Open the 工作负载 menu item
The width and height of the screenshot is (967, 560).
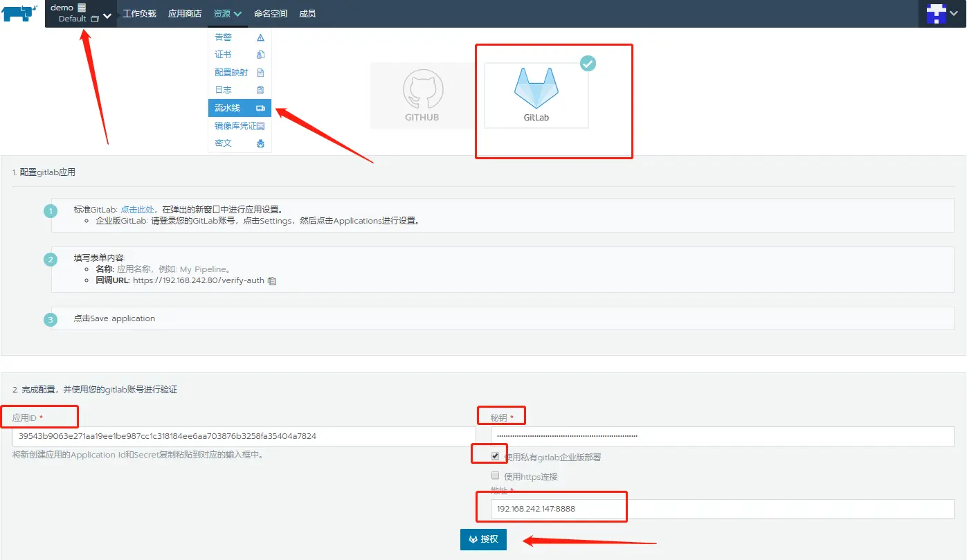(x=139, y=13)
